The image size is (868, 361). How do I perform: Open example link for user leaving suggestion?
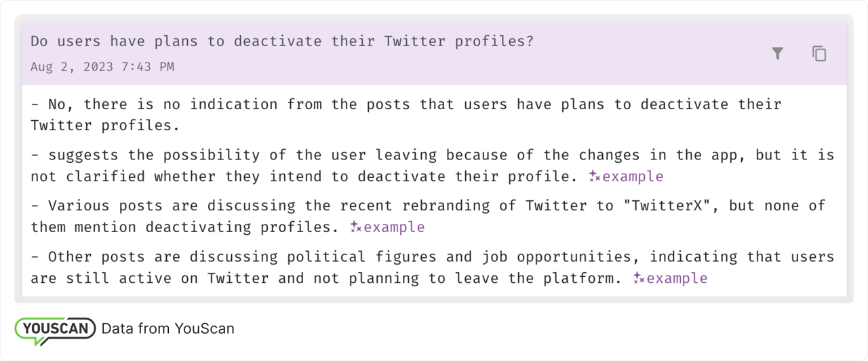[x=632, y=176]
